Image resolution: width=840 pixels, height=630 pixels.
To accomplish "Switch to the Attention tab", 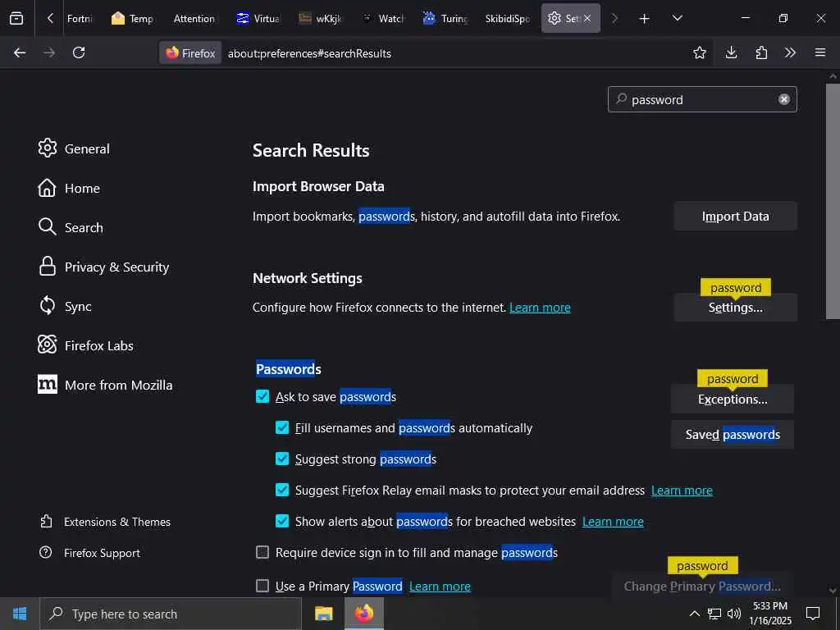I will [194, 19].
